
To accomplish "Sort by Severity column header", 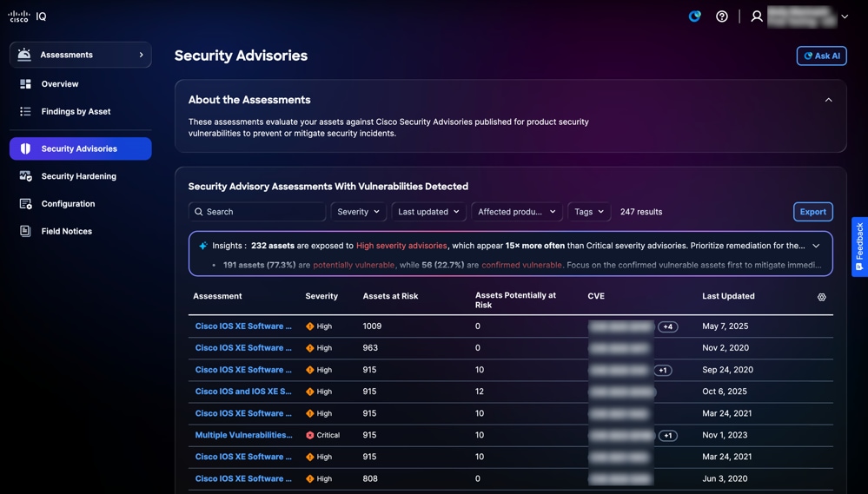I will tap(321, 296).
